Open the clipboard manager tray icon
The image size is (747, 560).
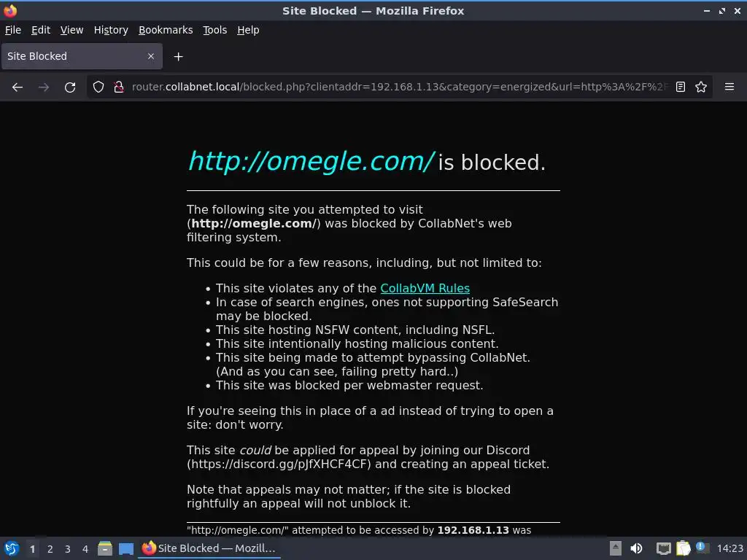tap(683, 548)
